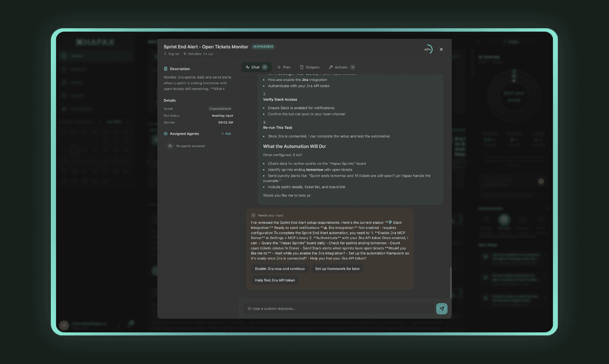Click the send message arrow icon
This screenshot has width=609, height=364.
[442, 309]
